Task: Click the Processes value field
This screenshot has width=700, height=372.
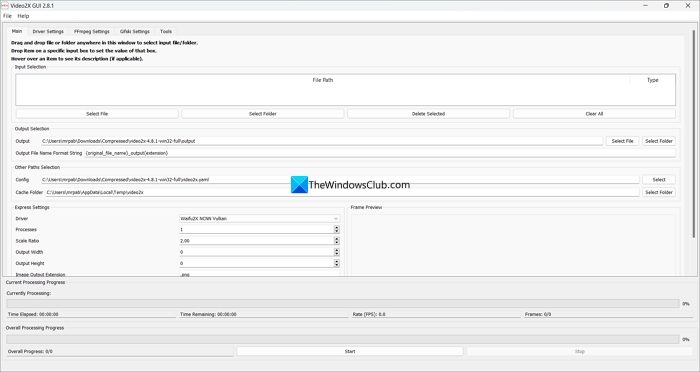Action: click(x=256, y=230)
